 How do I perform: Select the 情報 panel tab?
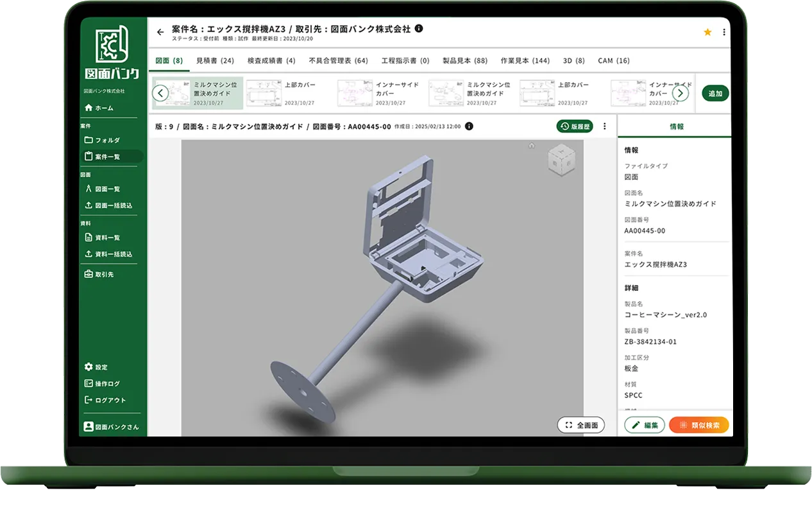[675, 126]
